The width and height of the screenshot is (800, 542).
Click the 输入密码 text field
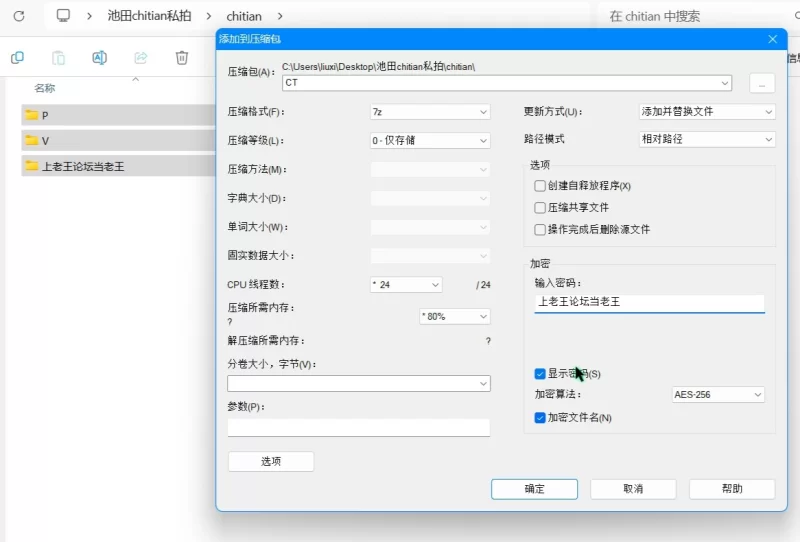(x=649, y=302)
